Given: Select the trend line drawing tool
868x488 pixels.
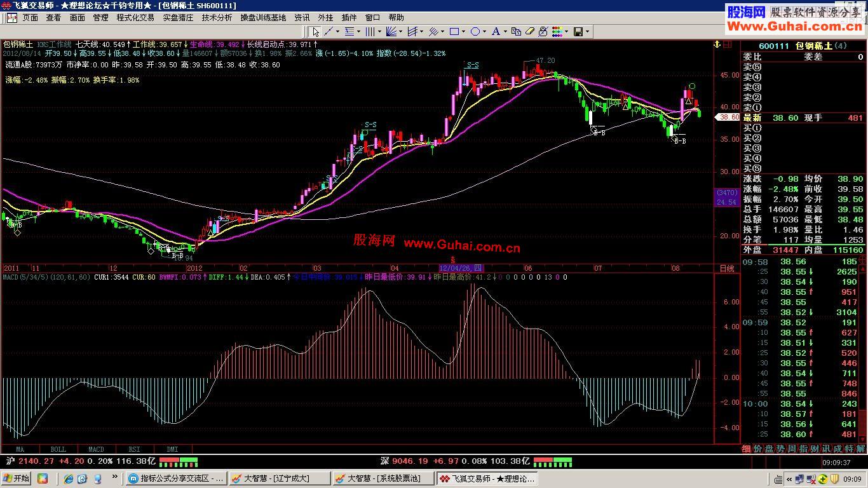Looking at the screenshot, I should coord(329,31).
